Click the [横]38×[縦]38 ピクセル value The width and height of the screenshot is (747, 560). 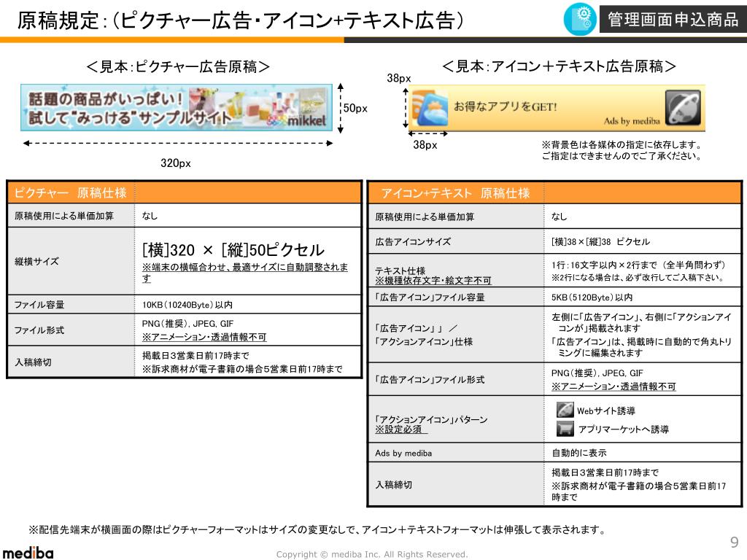click(x=600, y=242)
